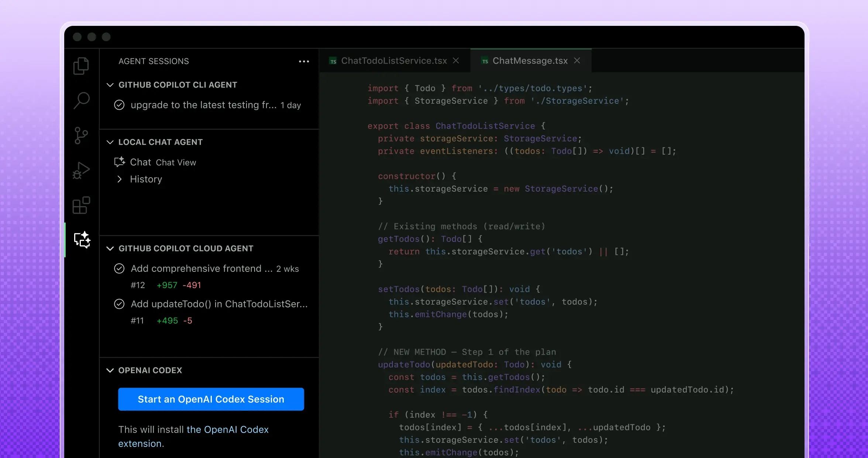
Task: Click TS file icon on ChatTodoListService.tsx tab
Action: pyautogui.click(x=333, y=61)
